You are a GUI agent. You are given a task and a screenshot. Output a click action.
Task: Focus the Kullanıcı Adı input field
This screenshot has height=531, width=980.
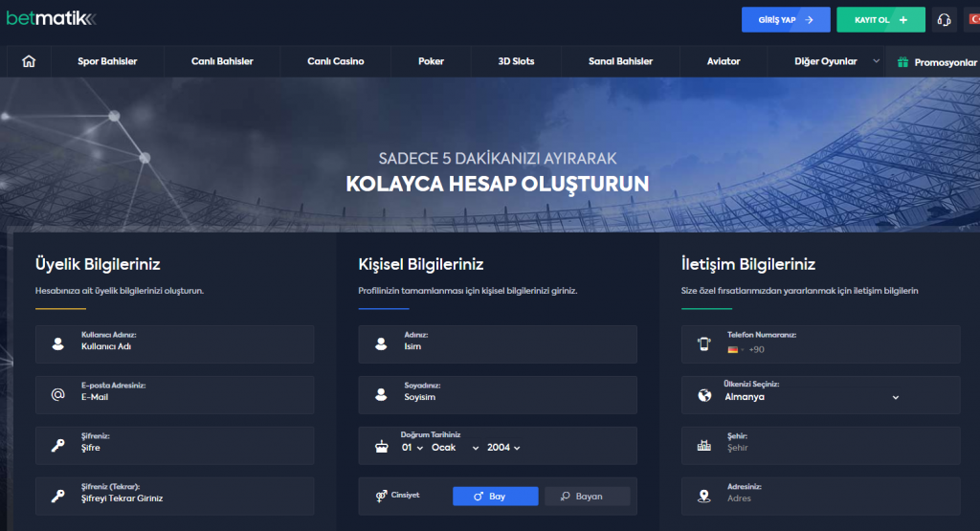[174, 344]
